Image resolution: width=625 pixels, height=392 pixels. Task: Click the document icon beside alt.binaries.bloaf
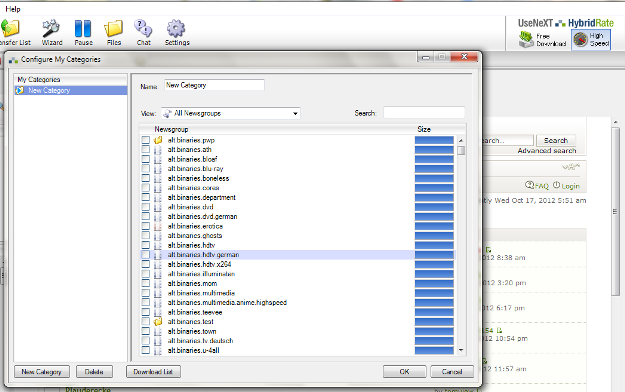click(x=158, y=159)
